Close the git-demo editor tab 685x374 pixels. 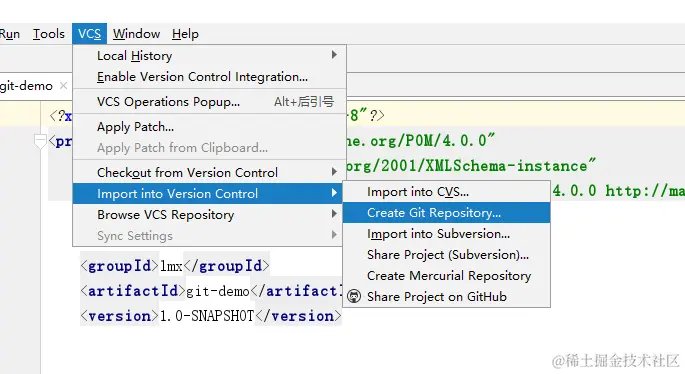(63, 86)
